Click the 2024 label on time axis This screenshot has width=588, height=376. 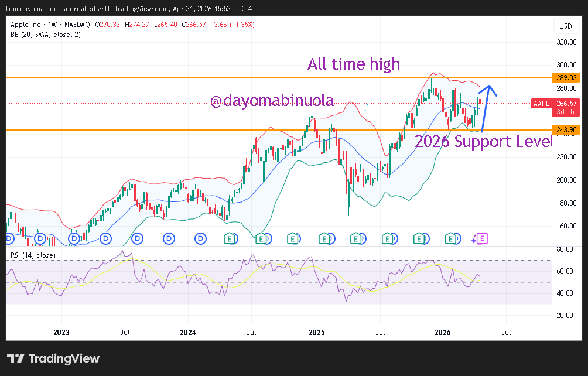click(x=188, y=333)
